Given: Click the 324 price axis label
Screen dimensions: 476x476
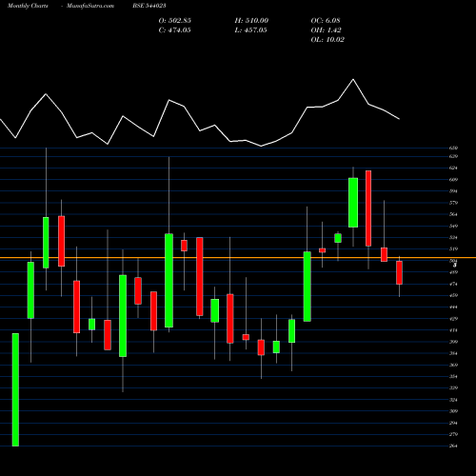Looking at the screenshot, I should tap(453, 400).
